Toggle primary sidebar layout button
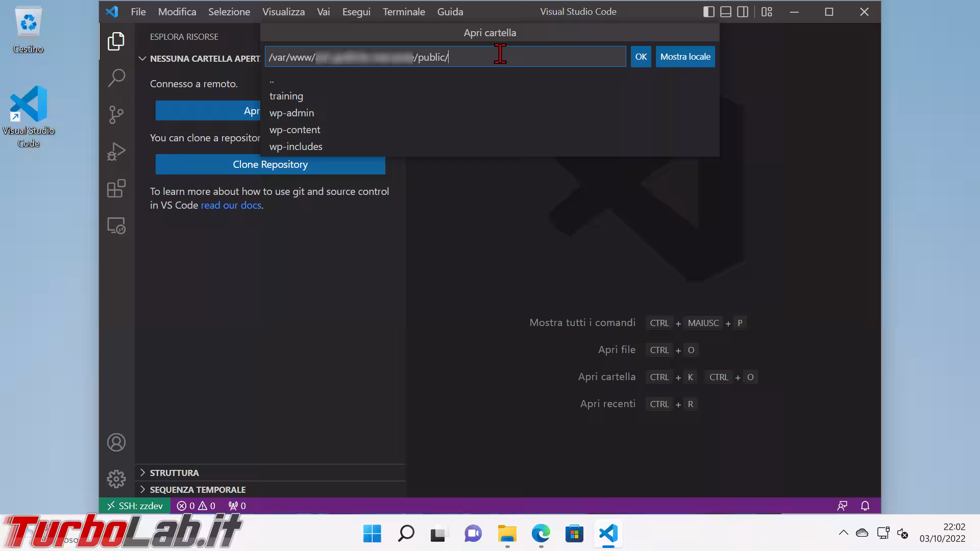The width and height of the screenshot is (980, 551). click(x=708, y=12)
